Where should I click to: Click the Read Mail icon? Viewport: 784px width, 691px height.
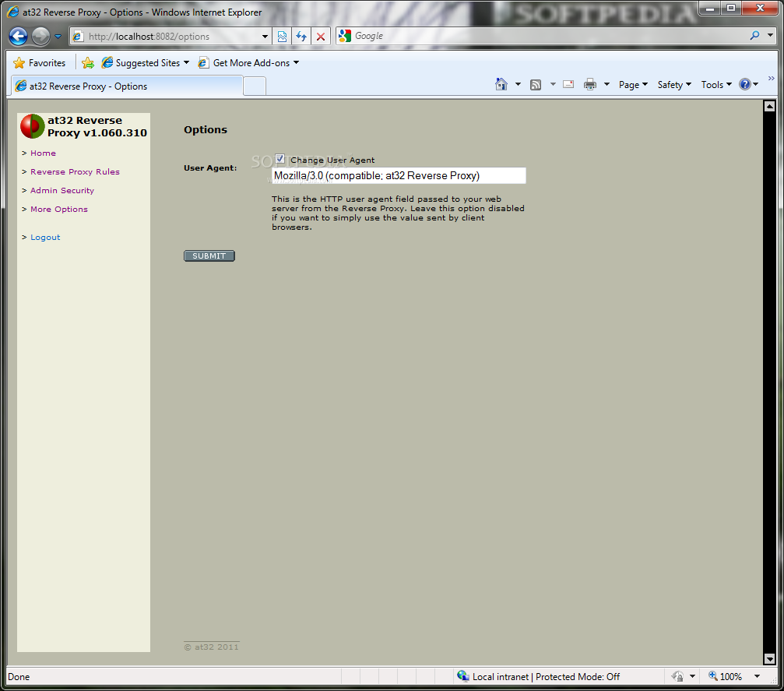tap(568, 85)
